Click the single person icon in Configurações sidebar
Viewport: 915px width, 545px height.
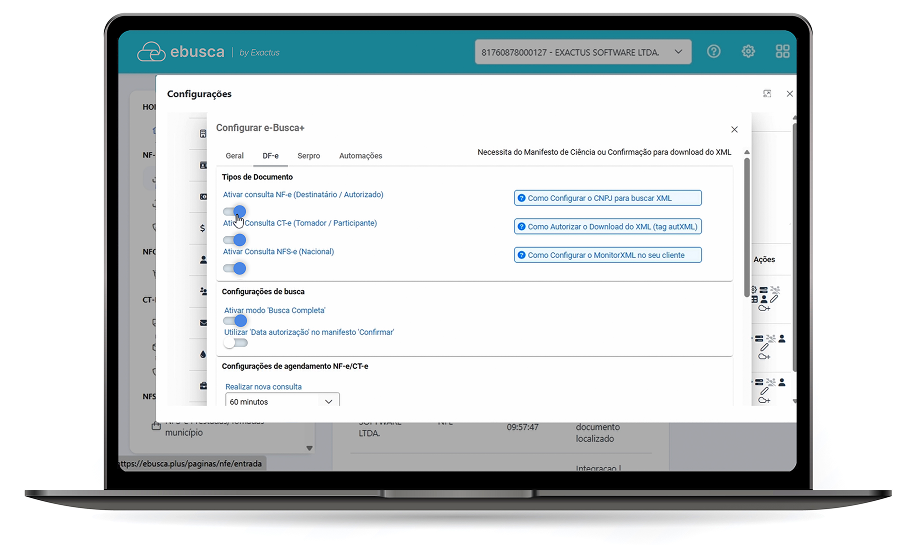[x=203, y=260]
